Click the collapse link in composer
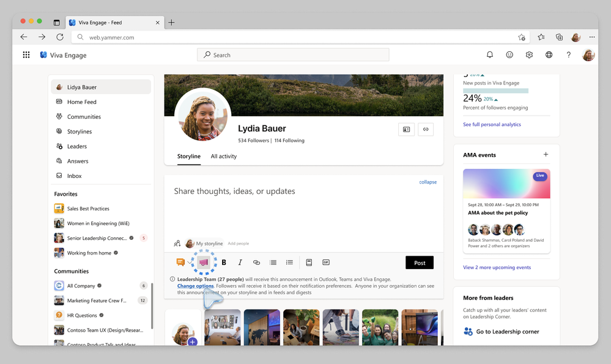Screen dimensions: 611x364 (428, 182)
